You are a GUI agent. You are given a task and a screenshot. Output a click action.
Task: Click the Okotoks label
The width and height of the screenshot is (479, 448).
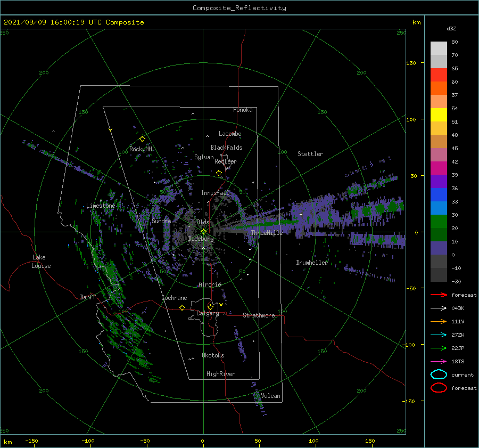point(213,355)
